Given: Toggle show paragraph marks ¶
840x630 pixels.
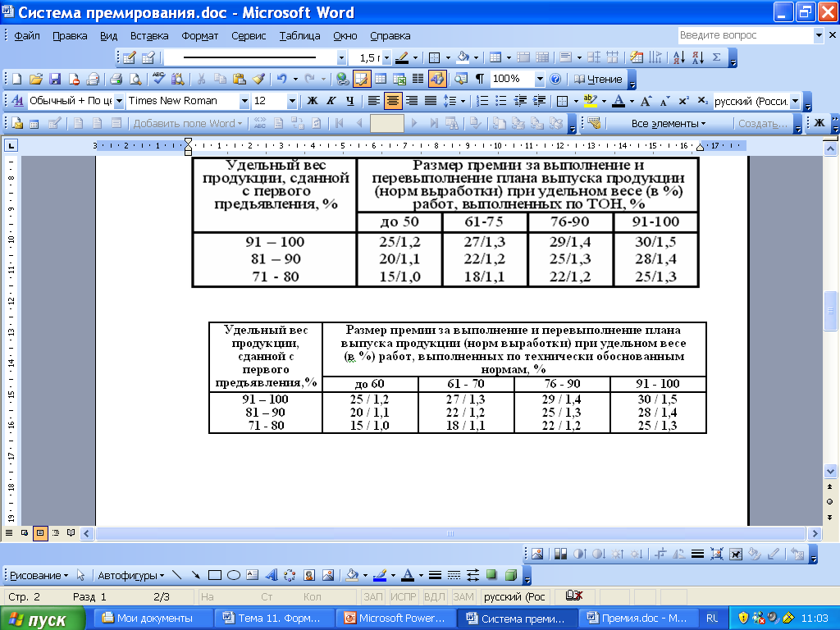Looking at the screenshot, I should click(479, 80).
